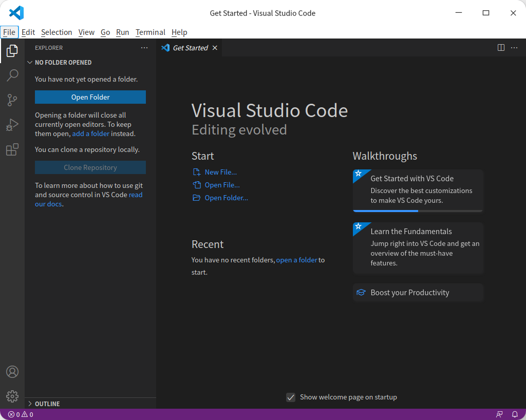Screen dimensions: 526x420
Task: Open the Extensions view
Action: [12, 149]
